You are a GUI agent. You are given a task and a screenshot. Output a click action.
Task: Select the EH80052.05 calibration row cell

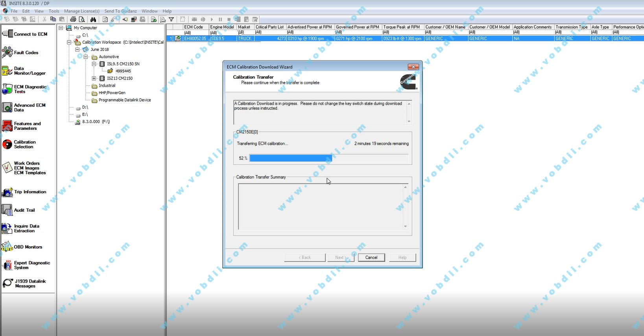tap(196, 39)
